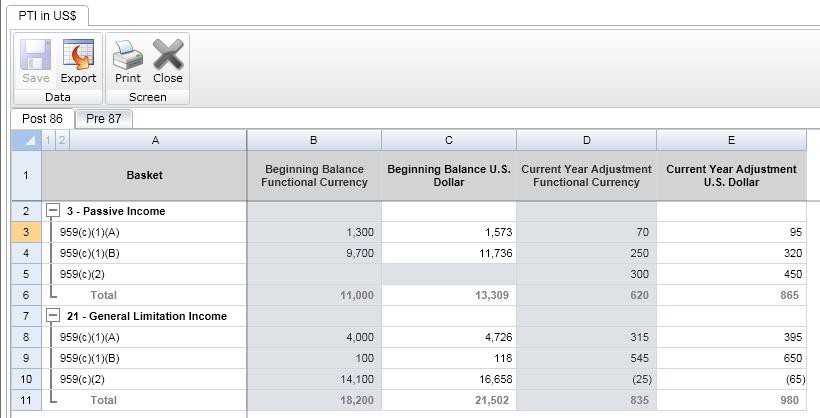
Task: Select column B header
Action: 314,140
